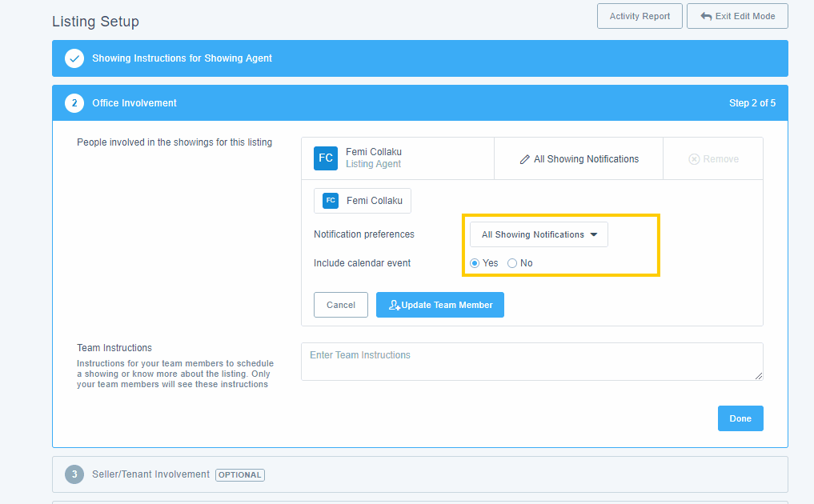Click the Update Team Member button
This screenshot has height=504, width=814.
coord(439,305)
